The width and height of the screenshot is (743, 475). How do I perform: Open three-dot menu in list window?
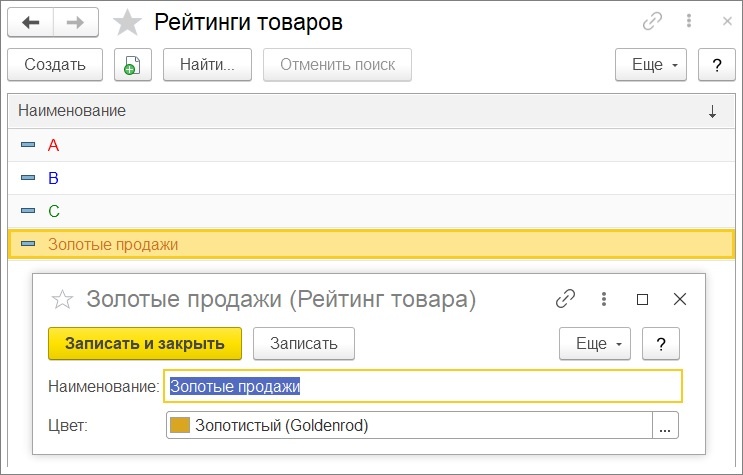click(x=689, y=21)
